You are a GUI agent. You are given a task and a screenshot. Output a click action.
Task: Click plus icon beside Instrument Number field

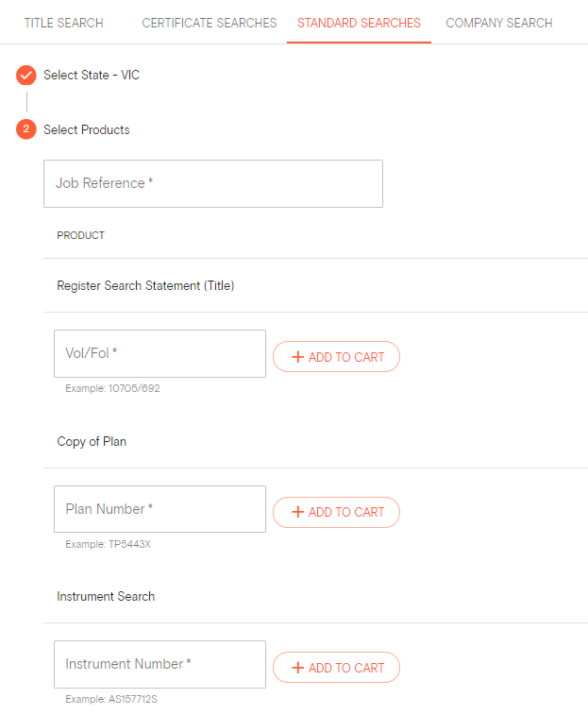(297, 668)
